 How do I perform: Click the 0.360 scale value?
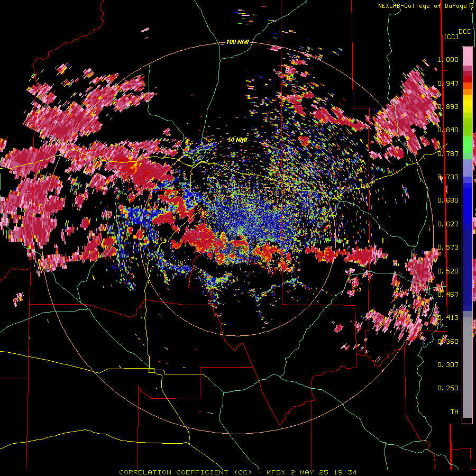click(448, 342)
